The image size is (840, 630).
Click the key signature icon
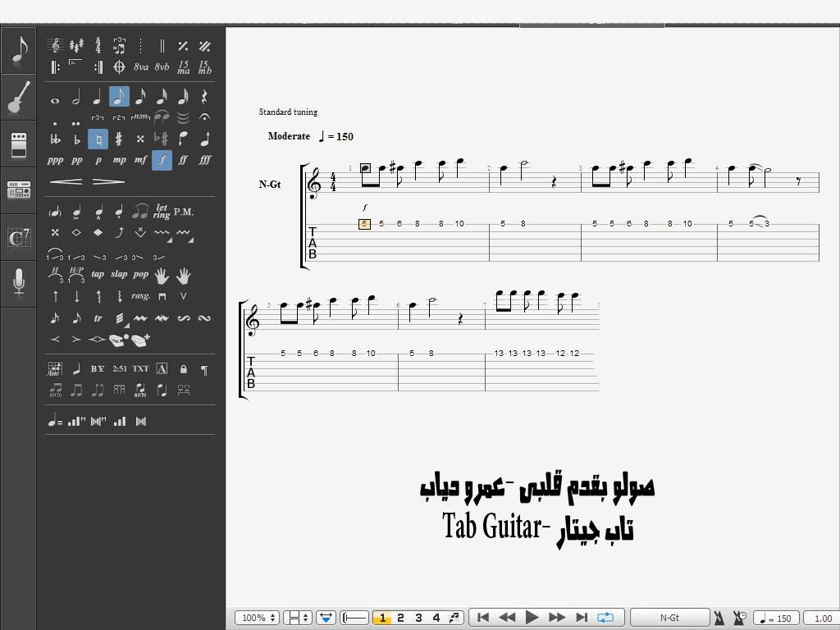click(x=76, y=46)
